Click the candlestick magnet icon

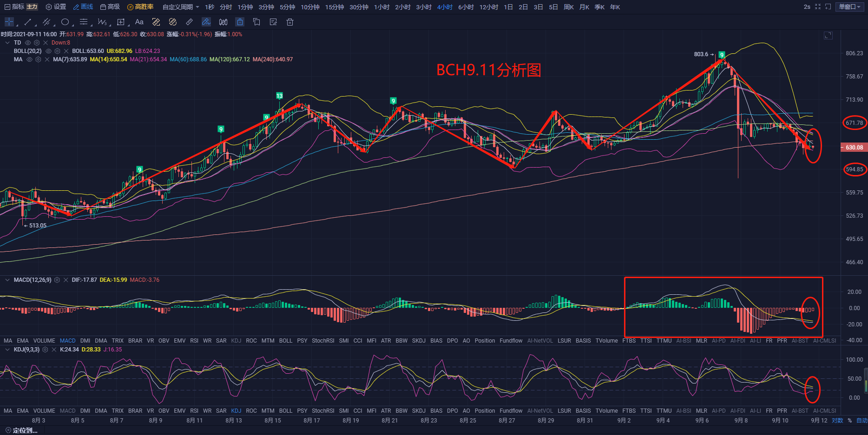click(223, 22)
